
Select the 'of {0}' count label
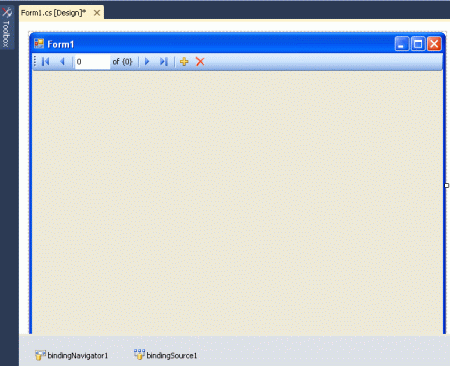[x=122, y=62]
